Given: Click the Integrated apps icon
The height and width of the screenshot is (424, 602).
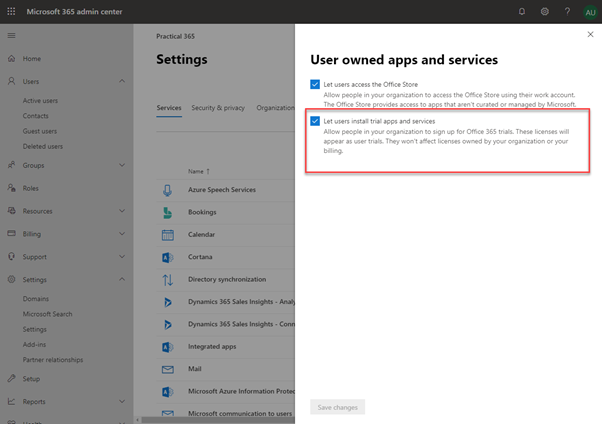Looking at the screenshot, I should point(168,347).
